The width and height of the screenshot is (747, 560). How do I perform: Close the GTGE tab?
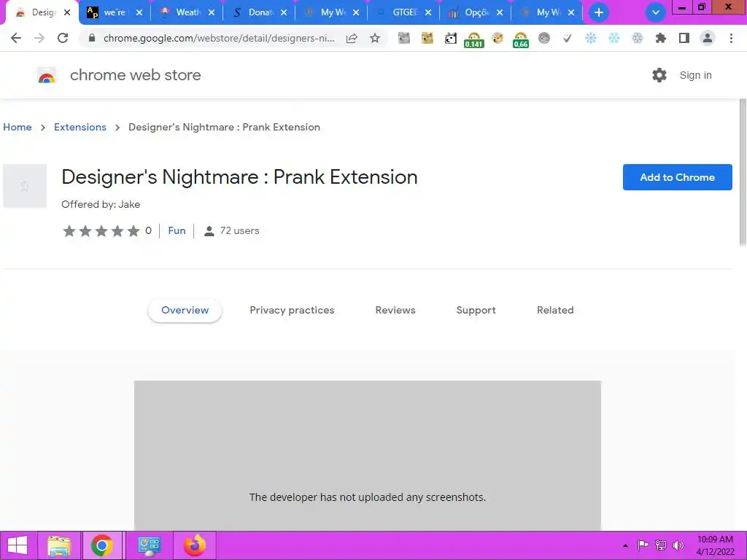[428, 13]
